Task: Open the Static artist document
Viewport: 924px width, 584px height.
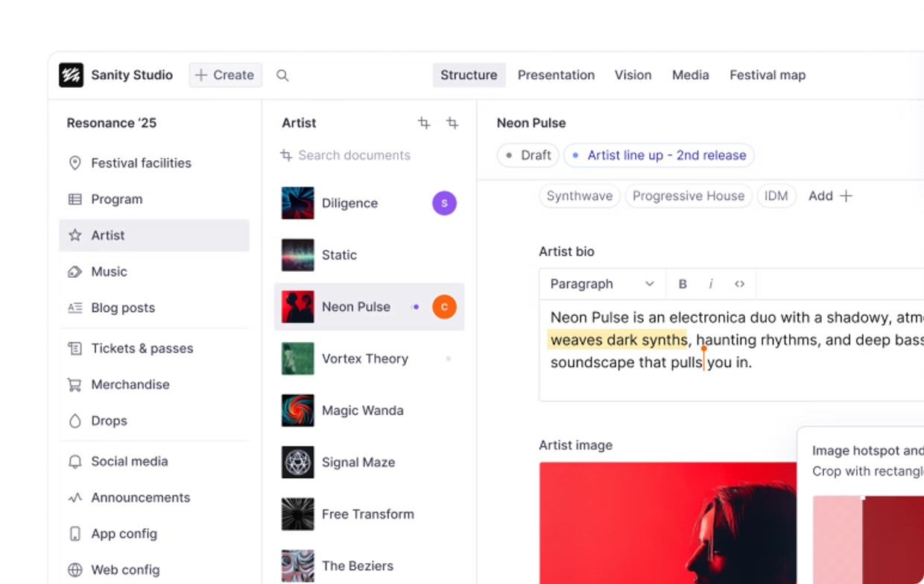Action: pos(369,255)
